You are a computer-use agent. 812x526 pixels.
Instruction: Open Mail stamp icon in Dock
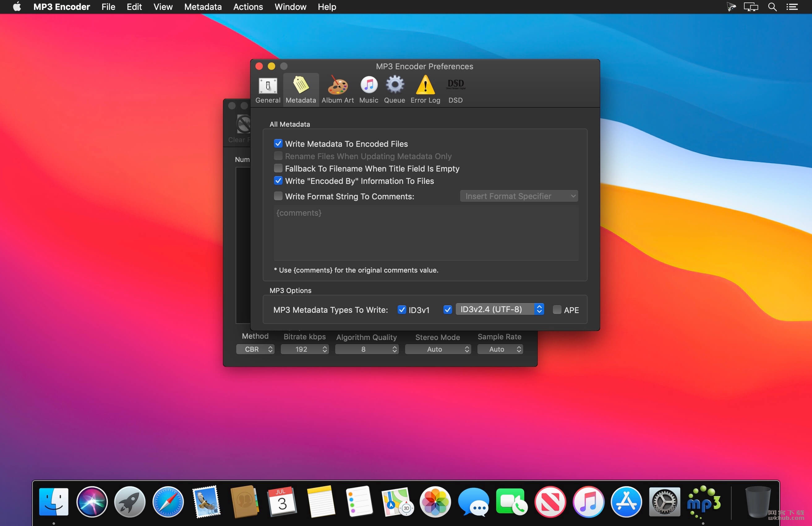click(x=206, y=502)
